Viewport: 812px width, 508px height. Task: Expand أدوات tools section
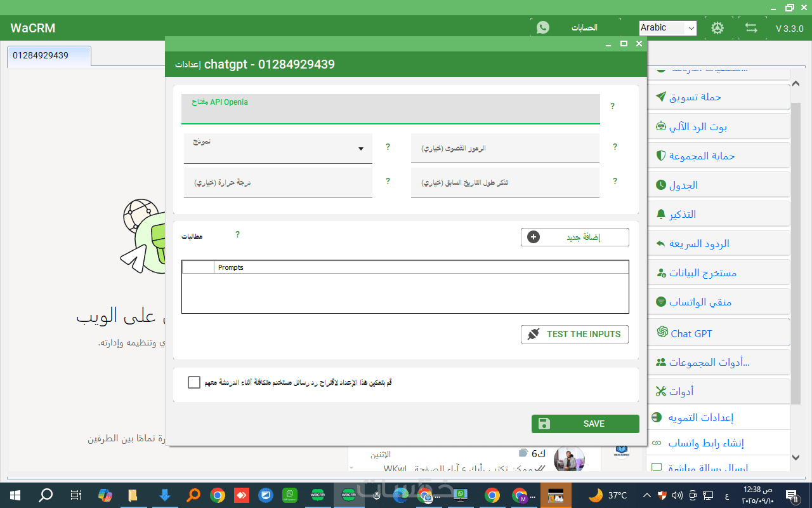pyautogui.click(x=719, y=391)
